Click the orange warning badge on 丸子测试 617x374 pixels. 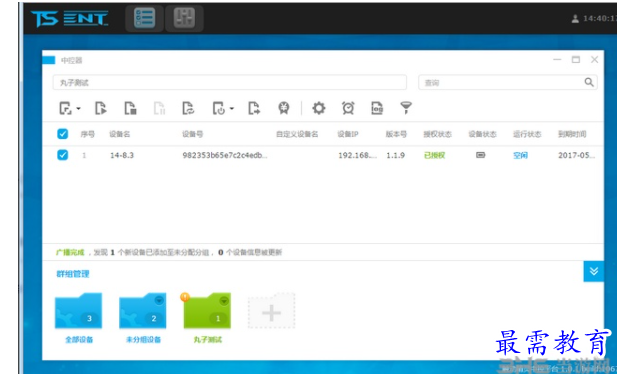point(185,297)
